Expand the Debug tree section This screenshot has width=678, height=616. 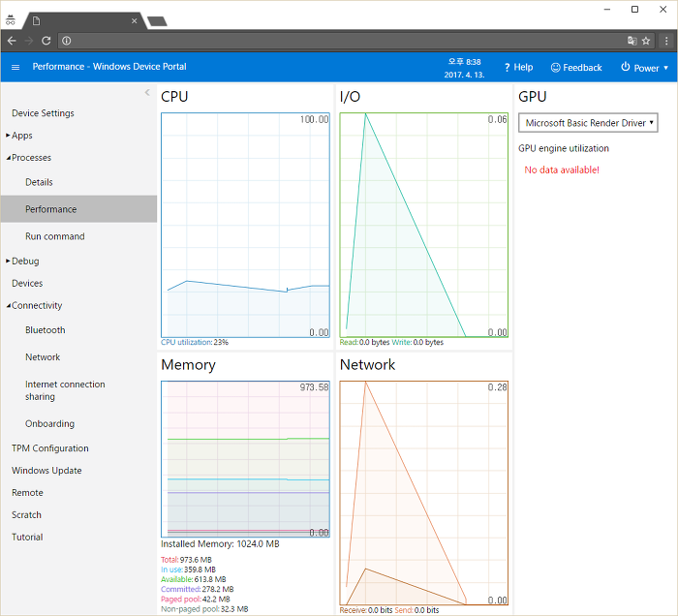8,262
